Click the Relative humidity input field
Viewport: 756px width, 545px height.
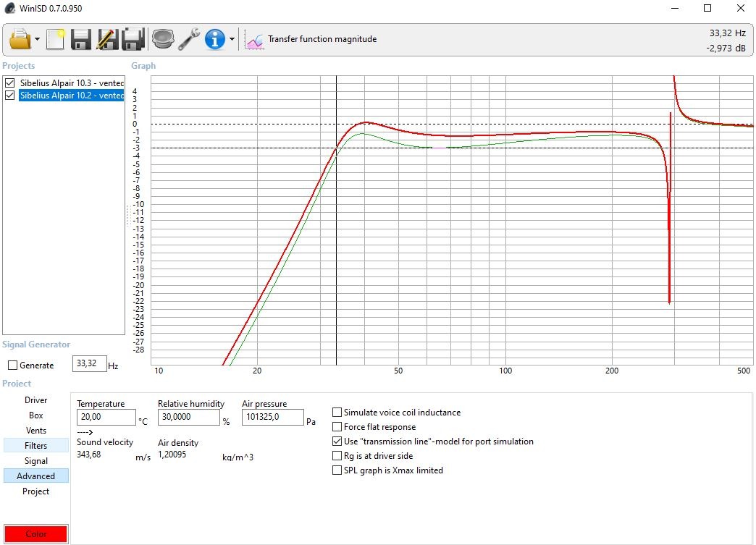click(188, 417)
